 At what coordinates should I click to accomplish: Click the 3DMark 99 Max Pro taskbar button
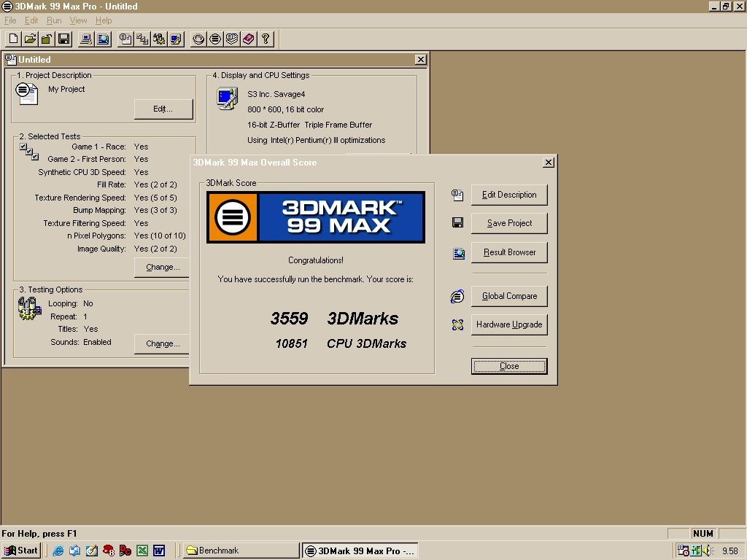(x=360, y=551)
